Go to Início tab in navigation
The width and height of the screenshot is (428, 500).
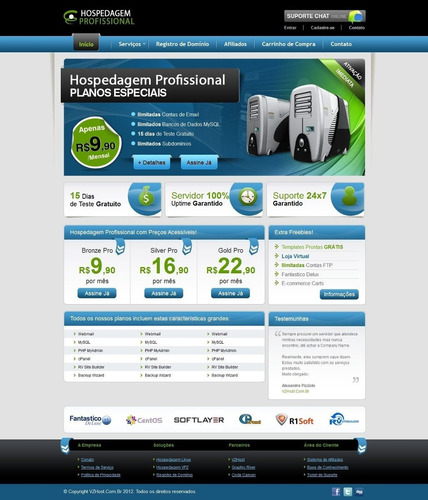point(86,43)
